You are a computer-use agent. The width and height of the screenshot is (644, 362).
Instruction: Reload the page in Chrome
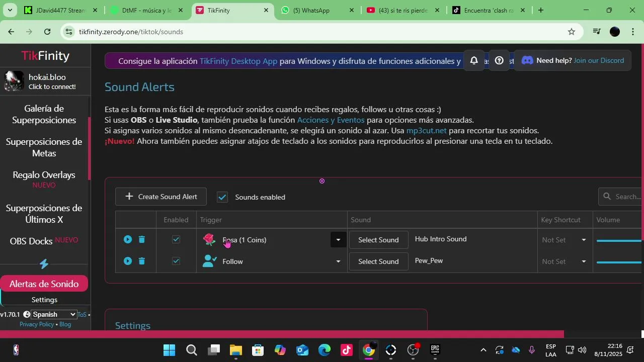click(47, 32)
